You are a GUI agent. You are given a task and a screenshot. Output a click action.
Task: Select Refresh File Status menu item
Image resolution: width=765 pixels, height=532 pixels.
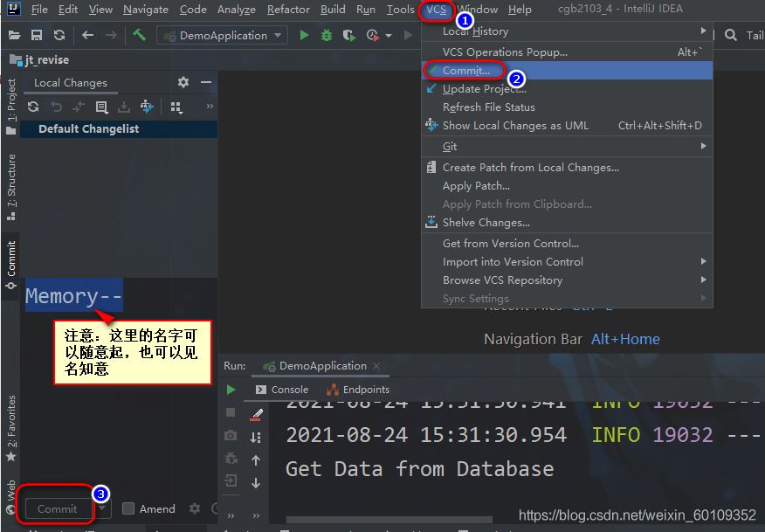pos(567,107)
